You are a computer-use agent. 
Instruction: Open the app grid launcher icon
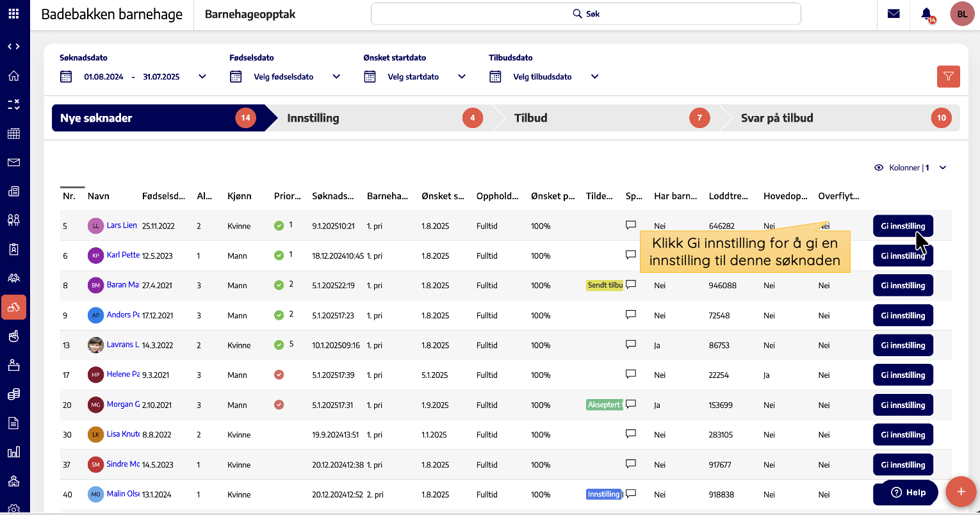tap(13, 13)
